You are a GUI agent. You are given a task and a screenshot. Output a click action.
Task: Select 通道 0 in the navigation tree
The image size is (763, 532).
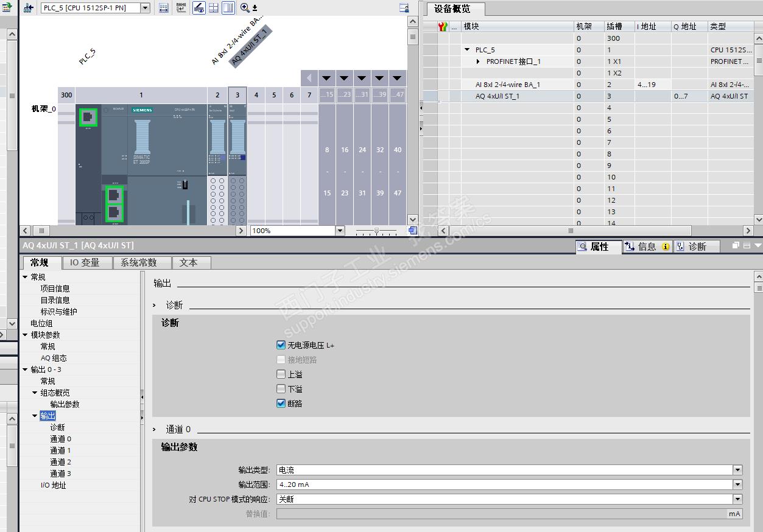60,439
